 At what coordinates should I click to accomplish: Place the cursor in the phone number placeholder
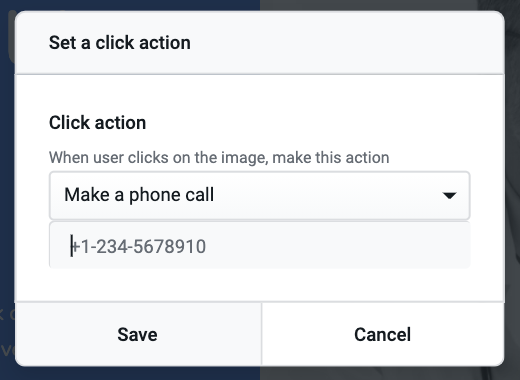click(138, 246)
